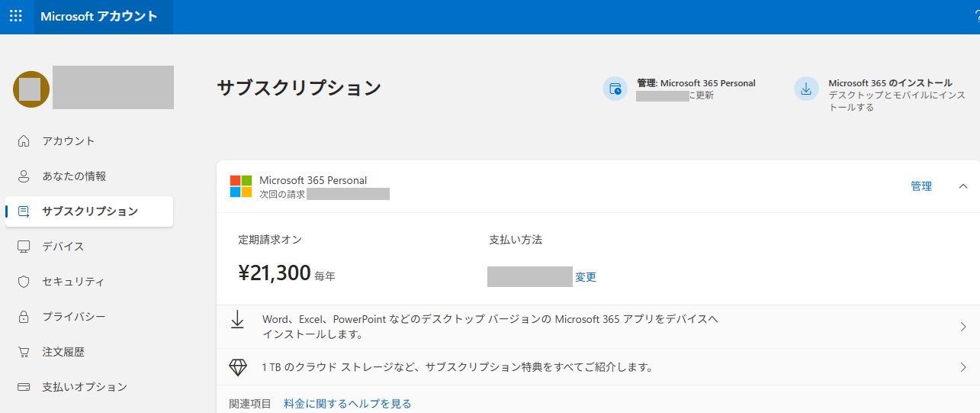Click the 変更 payment method link

click(586, 277)
